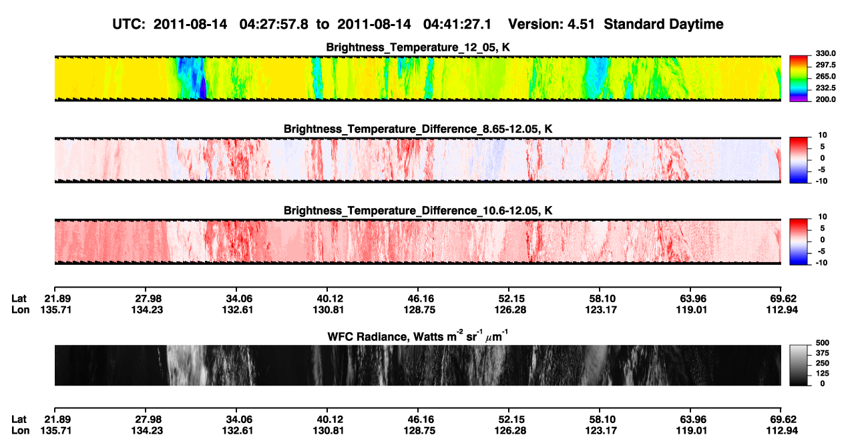Click latitude 52.15 under the WFC Radiance plot

509,419
